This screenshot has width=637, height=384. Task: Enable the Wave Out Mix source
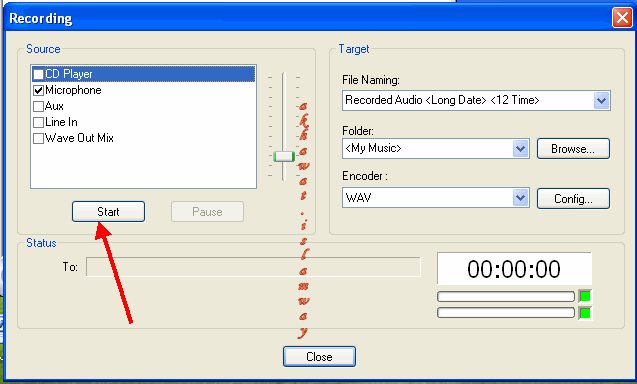[x=38, y=138]
